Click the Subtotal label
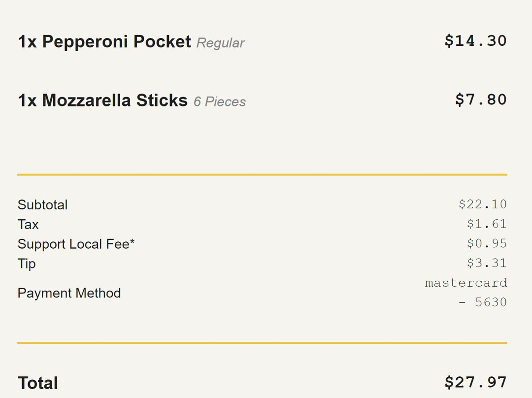Image resolution: width=532 pixels, height=398 pixels. coord(42,205)
